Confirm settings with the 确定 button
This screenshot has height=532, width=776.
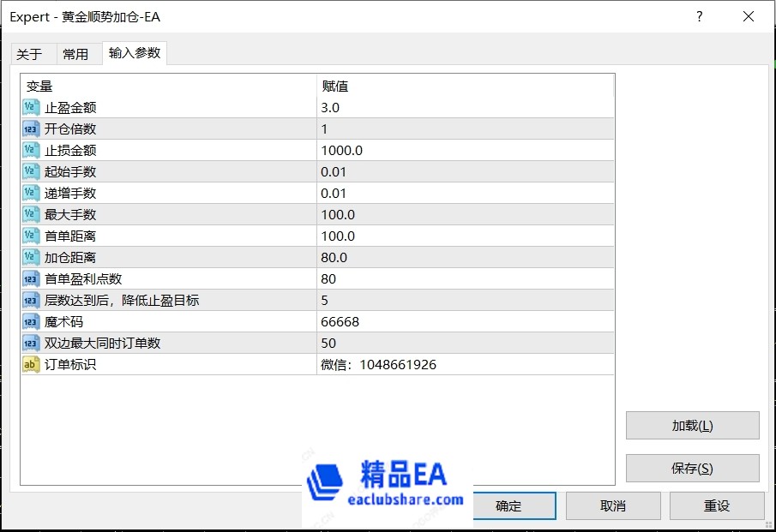514,505
